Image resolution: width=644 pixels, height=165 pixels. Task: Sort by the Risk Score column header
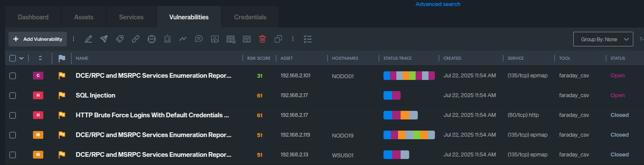259,58
